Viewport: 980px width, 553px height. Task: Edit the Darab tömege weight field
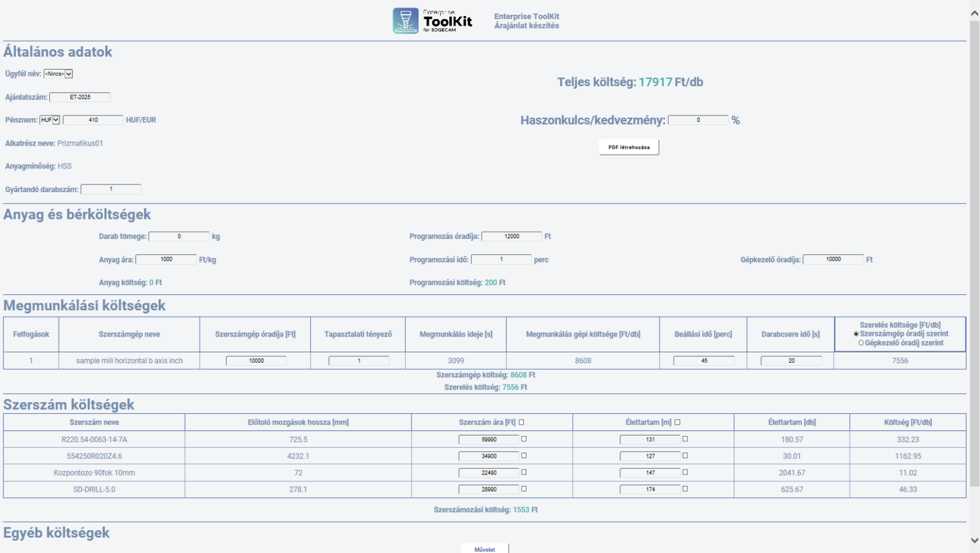(179, 236)
